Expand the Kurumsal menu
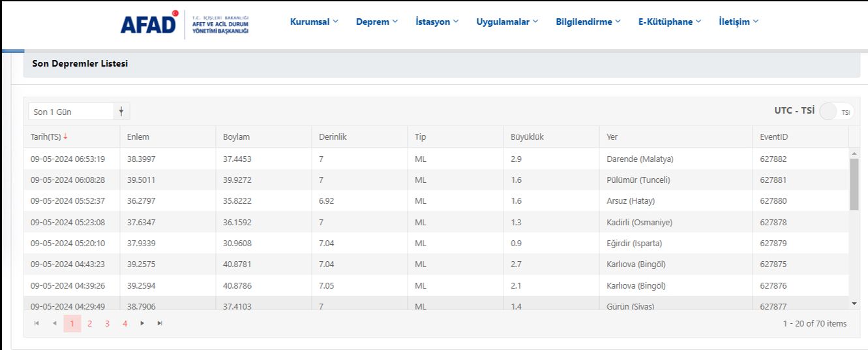868x350 pixels. [314, 22]
